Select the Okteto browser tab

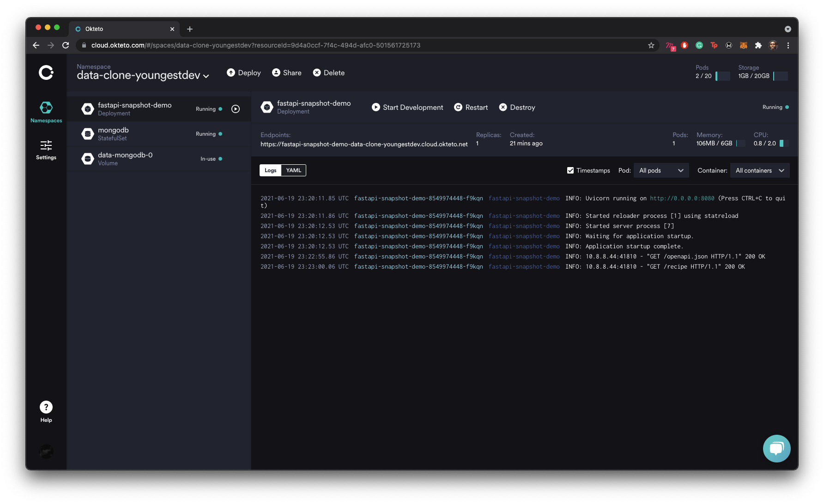point(125,29)
